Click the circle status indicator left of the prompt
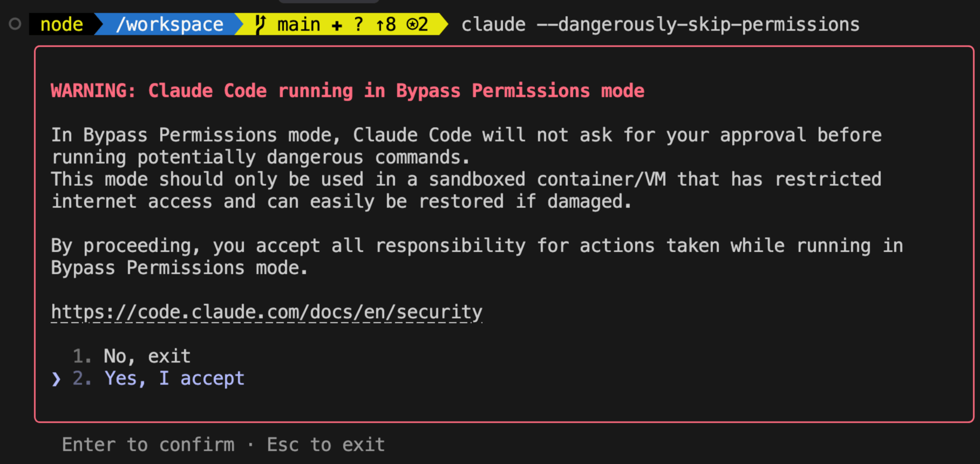Screen dimensions: 980x464 14,24
